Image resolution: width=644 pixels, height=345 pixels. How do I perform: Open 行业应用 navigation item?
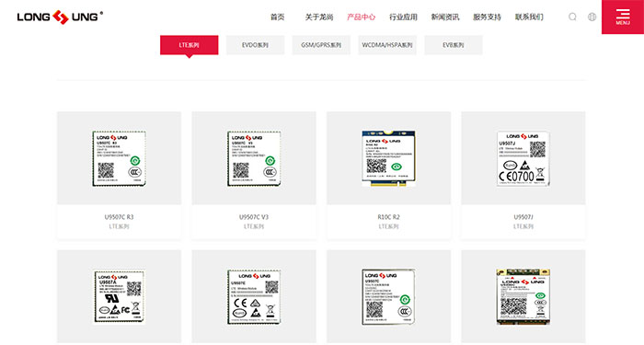tap(403, 17)
